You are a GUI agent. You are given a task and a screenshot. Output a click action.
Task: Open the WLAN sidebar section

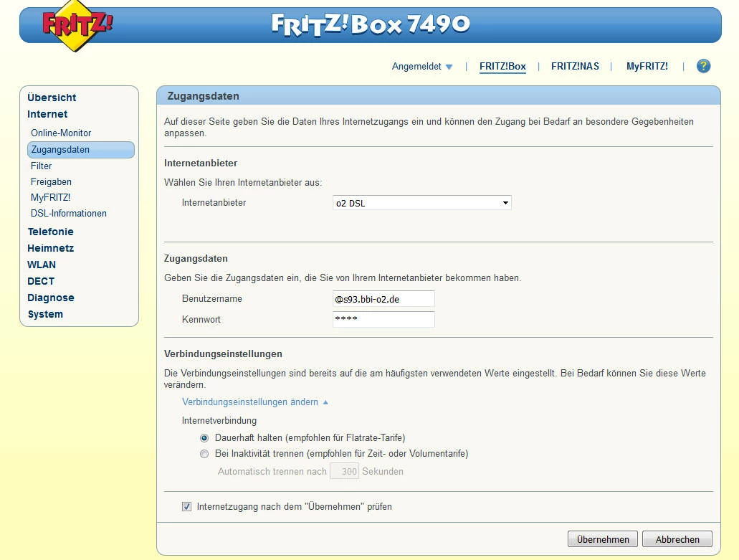pyautogui.click(x=42, y=265)
